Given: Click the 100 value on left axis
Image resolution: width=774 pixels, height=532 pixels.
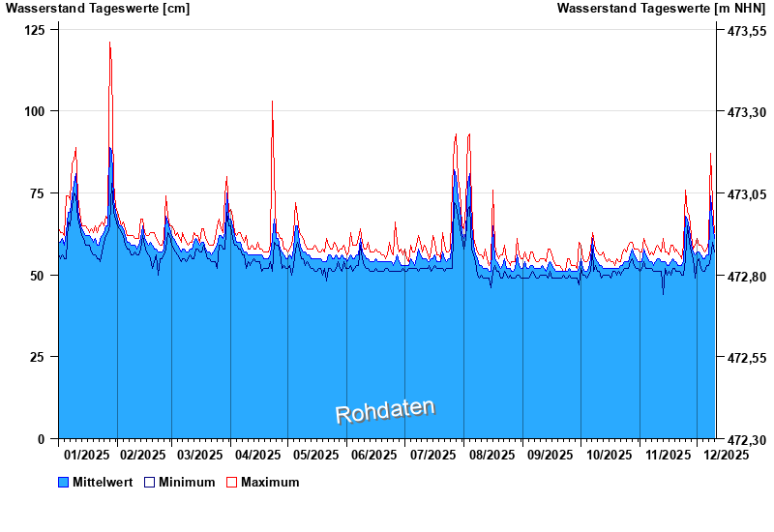Looking at the screenshot, I should pyautogui.click(x=35, y=111).
